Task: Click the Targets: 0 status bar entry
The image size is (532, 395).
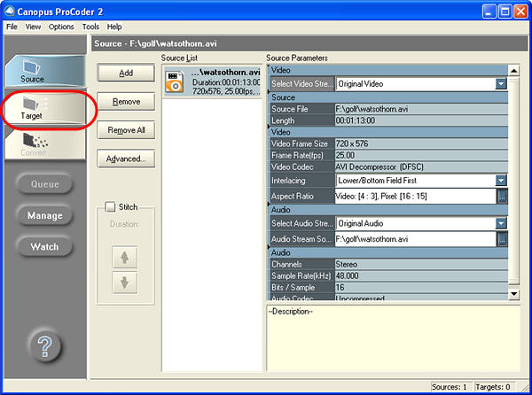Action: [493, 387]
